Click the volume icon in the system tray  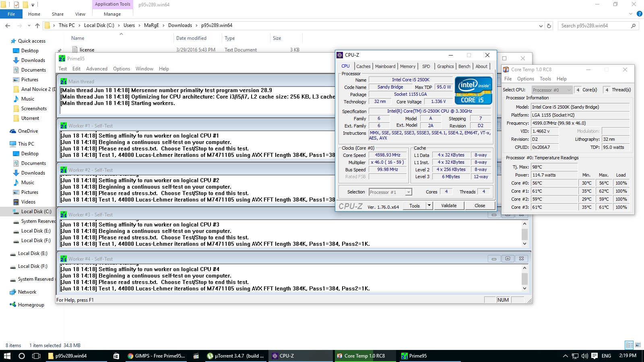584,356
